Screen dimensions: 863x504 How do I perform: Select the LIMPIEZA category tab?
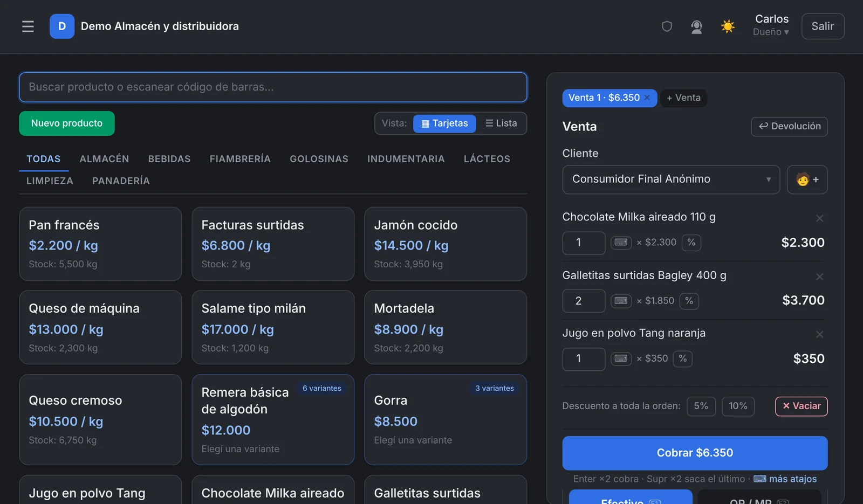[50, 181]
